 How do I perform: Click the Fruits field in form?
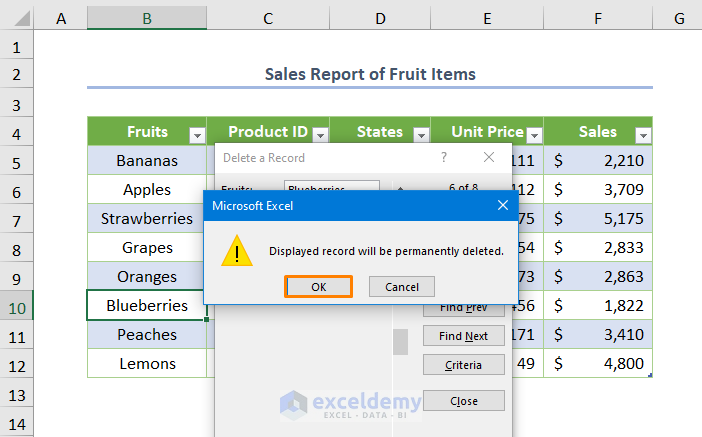tap(331, 187)
